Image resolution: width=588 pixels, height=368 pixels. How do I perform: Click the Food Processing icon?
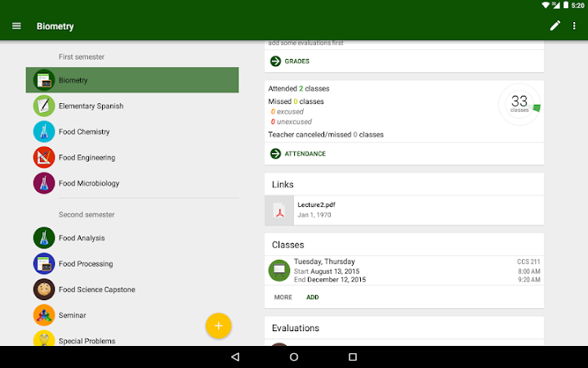pyautogui.click(x=44, y=263)
